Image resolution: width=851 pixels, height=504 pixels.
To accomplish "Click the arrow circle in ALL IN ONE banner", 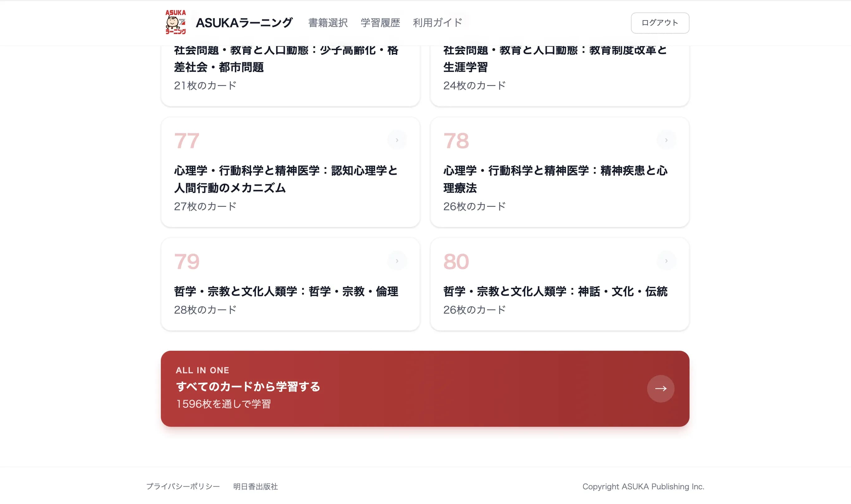I will (x=660, y=388).
